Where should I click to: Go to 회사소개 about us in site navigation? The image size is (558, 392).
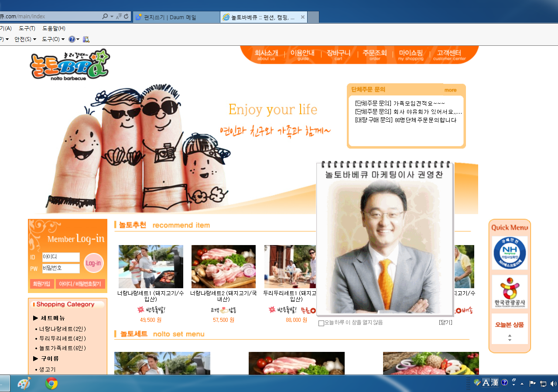[266, 55]
